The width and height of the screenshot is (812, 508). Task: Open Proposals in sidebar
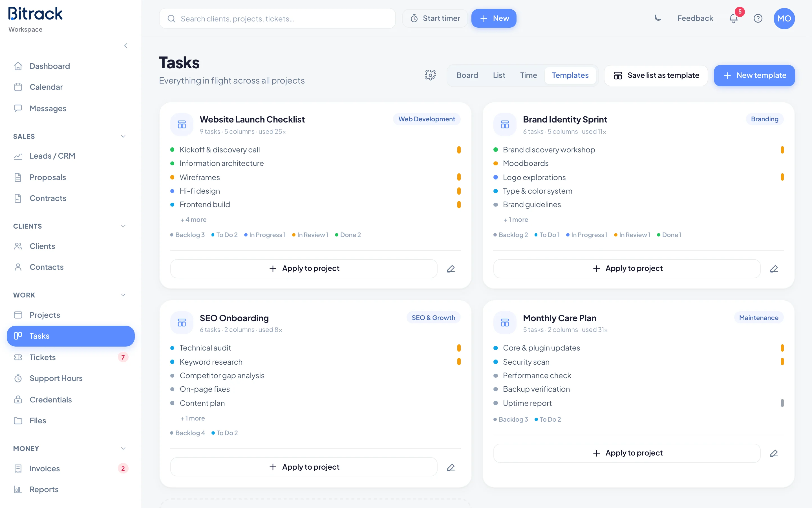[70, 177]
